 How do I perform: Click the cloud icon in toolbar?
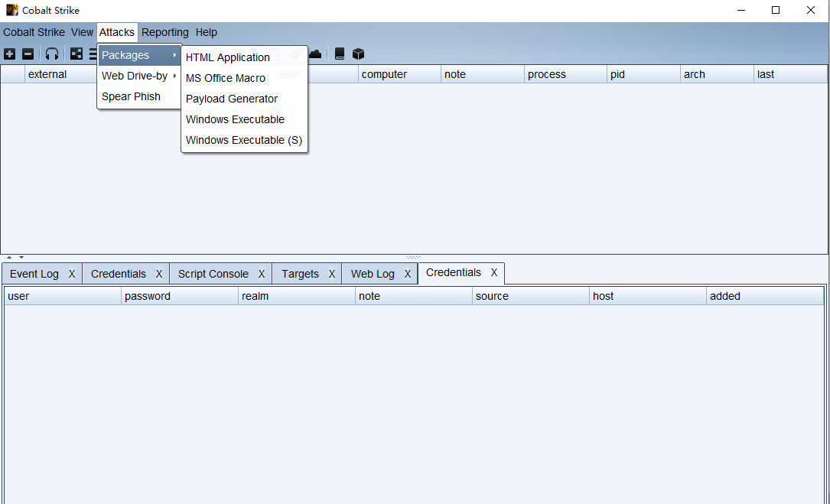315,54
